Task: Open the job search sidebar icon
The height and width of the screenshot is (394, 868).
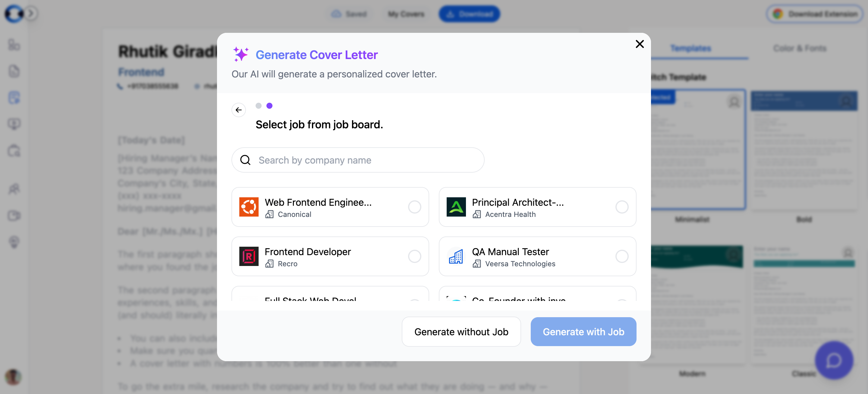Action: pyautogui.click(x=14, y=151)
